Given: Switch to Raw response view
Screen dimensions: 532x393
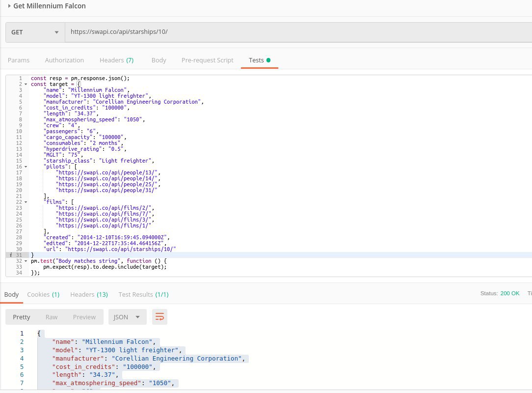Looking at the screenshot, I should point(52,317).
